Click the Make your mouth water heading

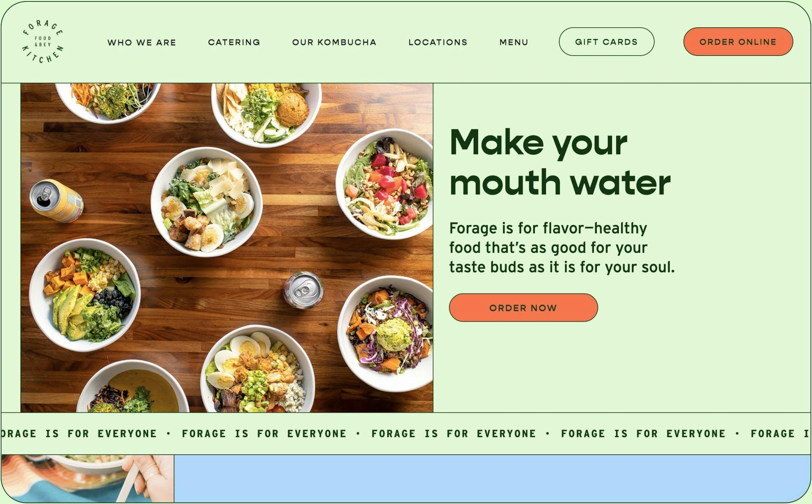click(560, 162)
